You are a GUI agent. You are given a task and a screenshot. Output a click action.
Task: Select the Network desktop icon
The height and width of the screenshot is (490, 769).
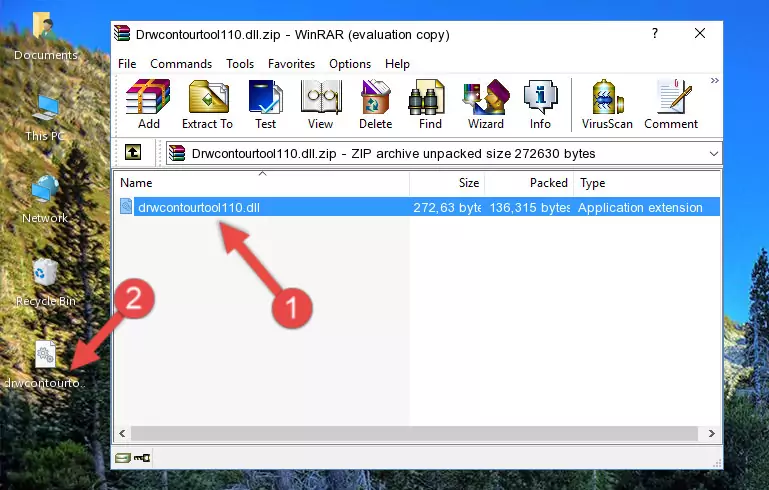point(45,199)
